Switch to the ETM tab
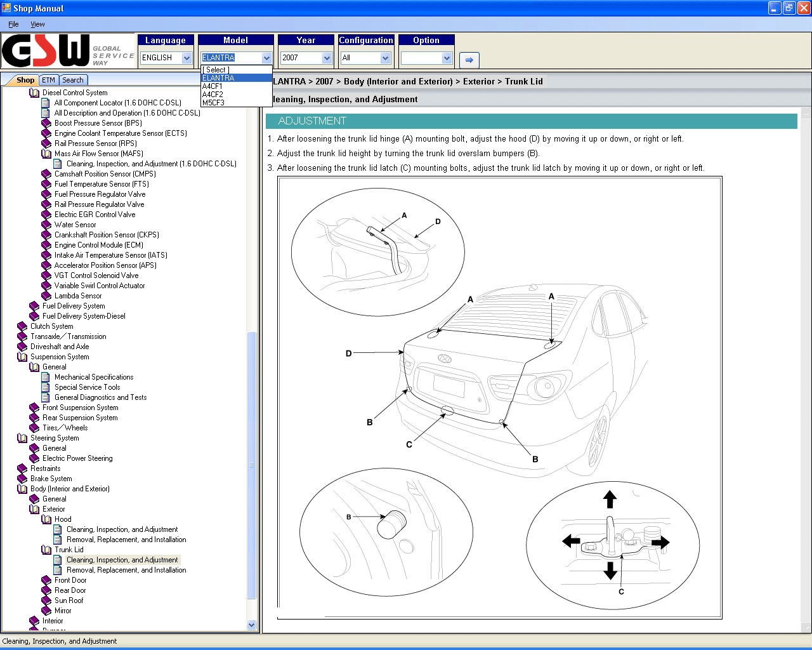Image resolution: width=812 pixels, height=650 pixels. [48, 80]
